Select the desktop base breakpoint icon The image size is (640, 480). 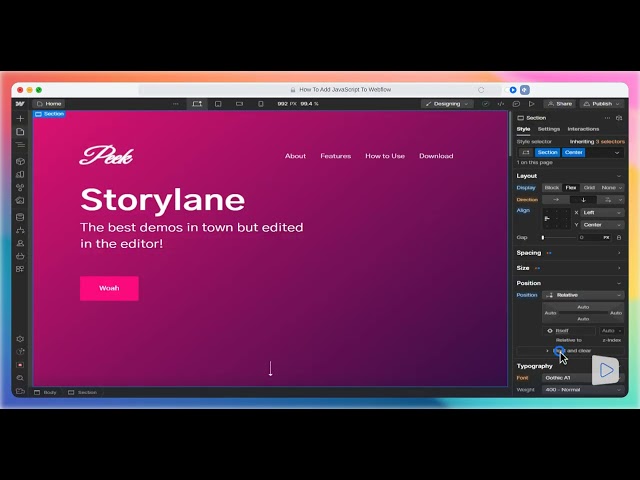coord(197,104)
